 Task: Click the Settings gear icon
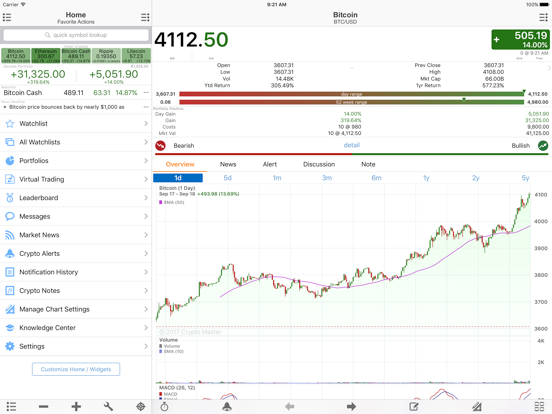[x=10, y=346]
